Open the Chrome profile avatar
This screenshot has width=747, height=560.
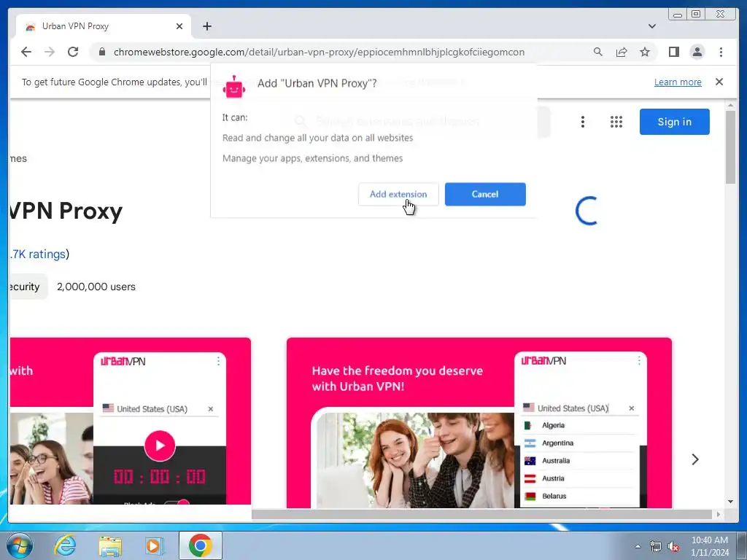pyautogui.click(x=697, y=52)
